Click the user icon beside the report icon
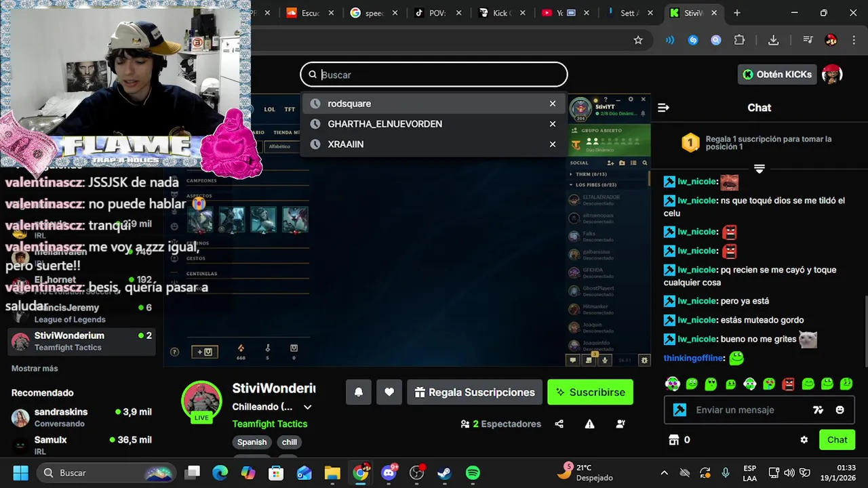The width and height of the screenshot is (868, 488). coord(620,424)
